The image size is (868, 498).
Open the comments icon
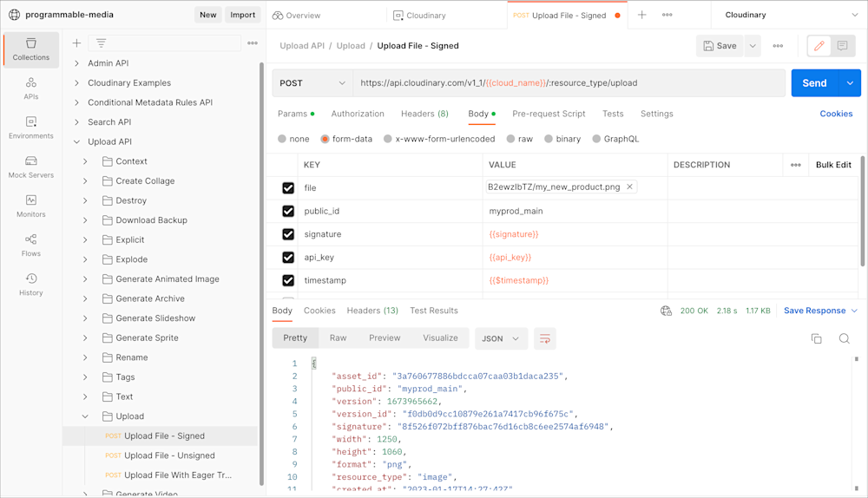[843, 46]
